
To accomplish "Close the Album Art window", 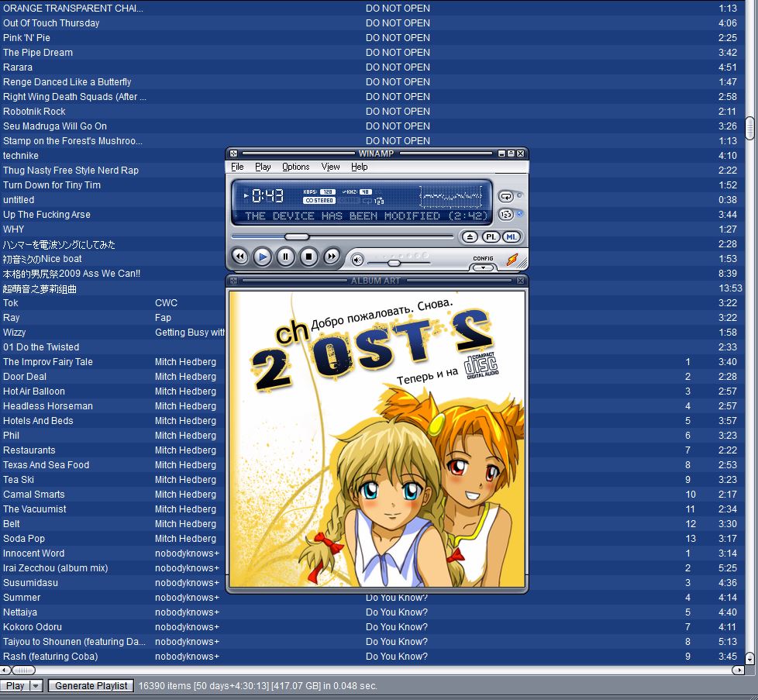I will (x=521, y=281).
